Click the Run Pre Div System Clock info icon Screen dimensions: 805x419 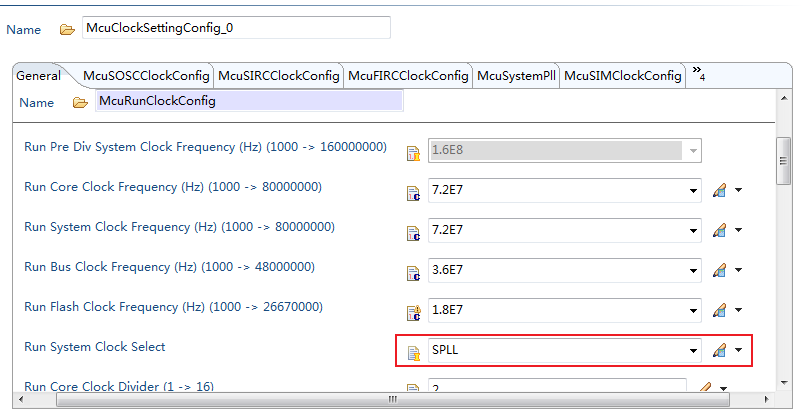tap(413, 153)
